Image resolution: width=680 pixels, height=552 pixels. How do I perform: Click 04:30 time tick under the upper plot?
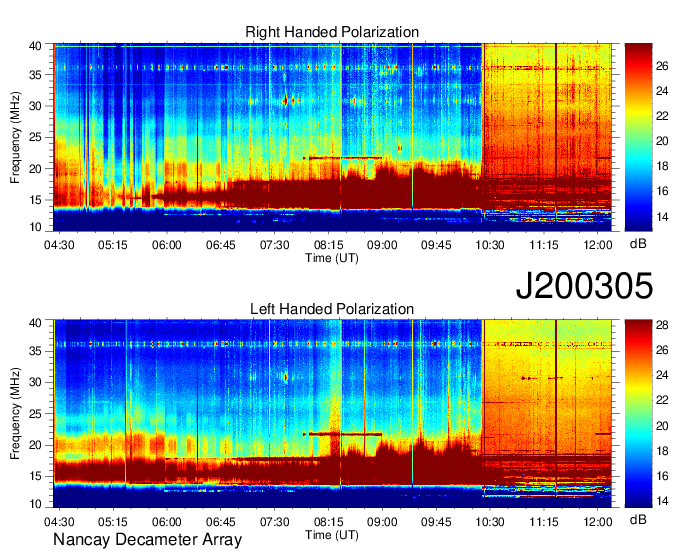click(59, 245)
